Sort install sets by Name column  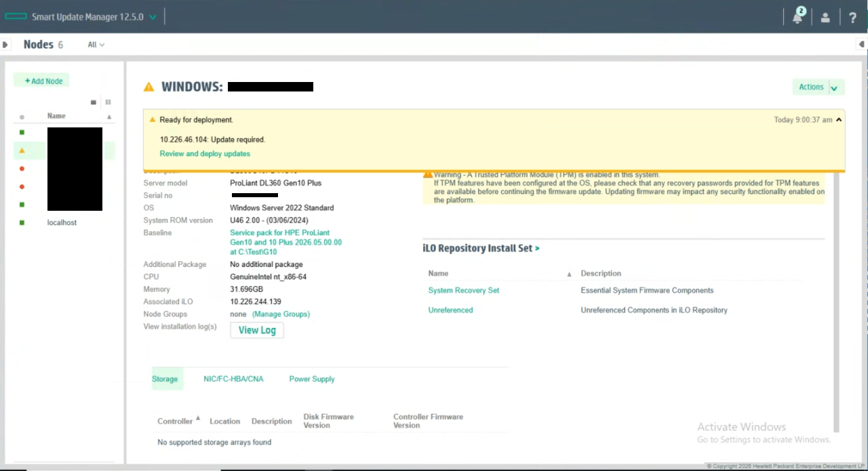click(x=438, y=273)
